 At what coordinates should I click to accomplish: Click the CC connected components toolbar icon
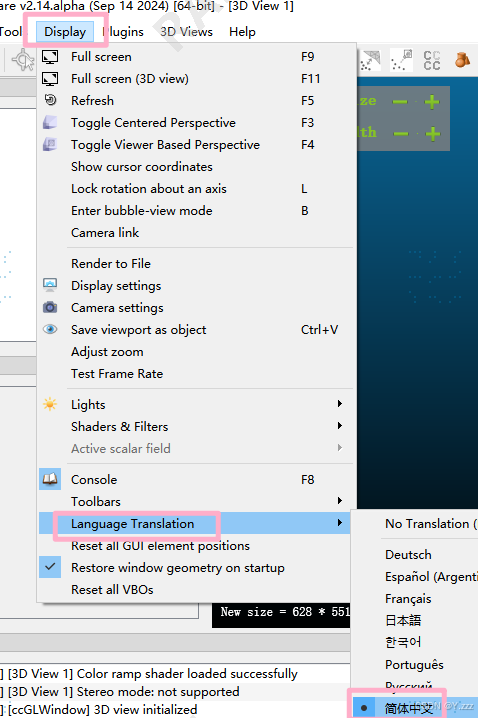[432, 60]
